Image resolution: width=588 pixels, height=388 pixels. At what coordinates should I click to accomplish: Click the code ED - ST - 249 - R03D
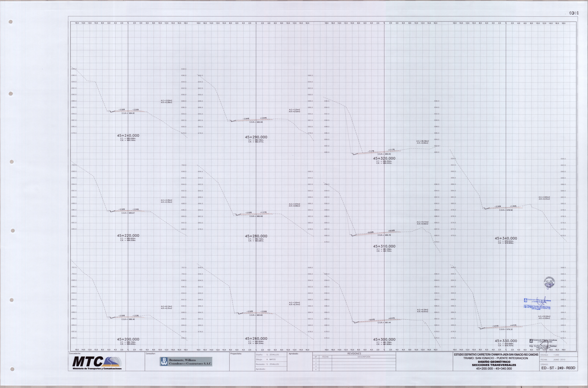coord(558,368)
